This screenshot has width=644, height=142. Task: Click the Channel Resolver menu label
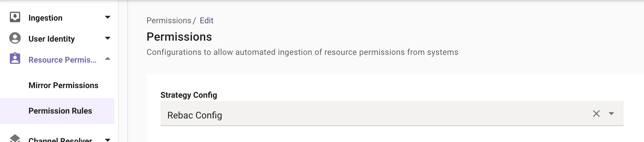[60, 139]
